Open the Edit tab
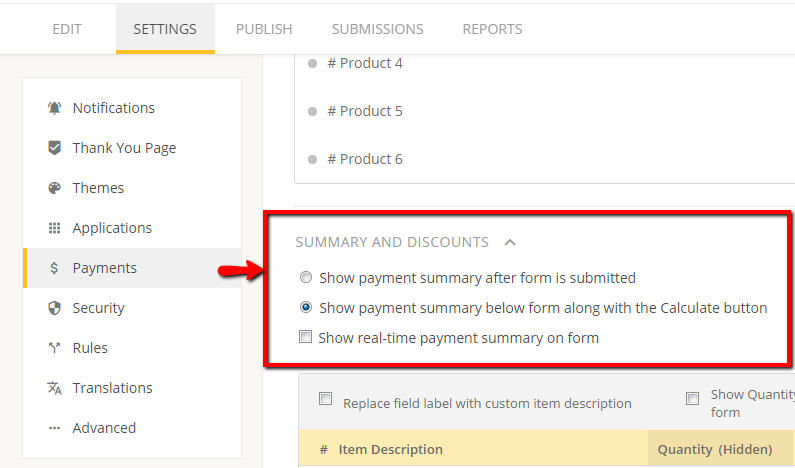The width and height of the screenshot is (795, 468). coord(67,29)
